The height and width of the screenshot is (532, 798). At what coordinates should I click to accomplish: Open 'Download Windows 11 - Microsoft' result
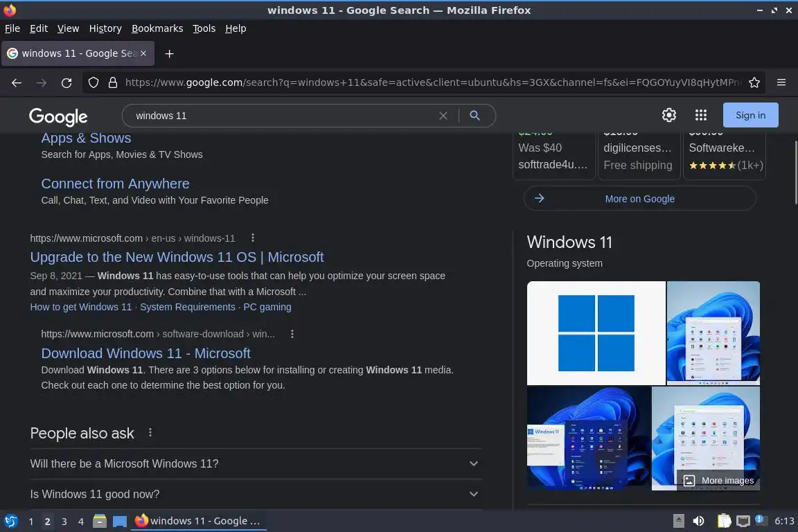(x=145, y=353)
